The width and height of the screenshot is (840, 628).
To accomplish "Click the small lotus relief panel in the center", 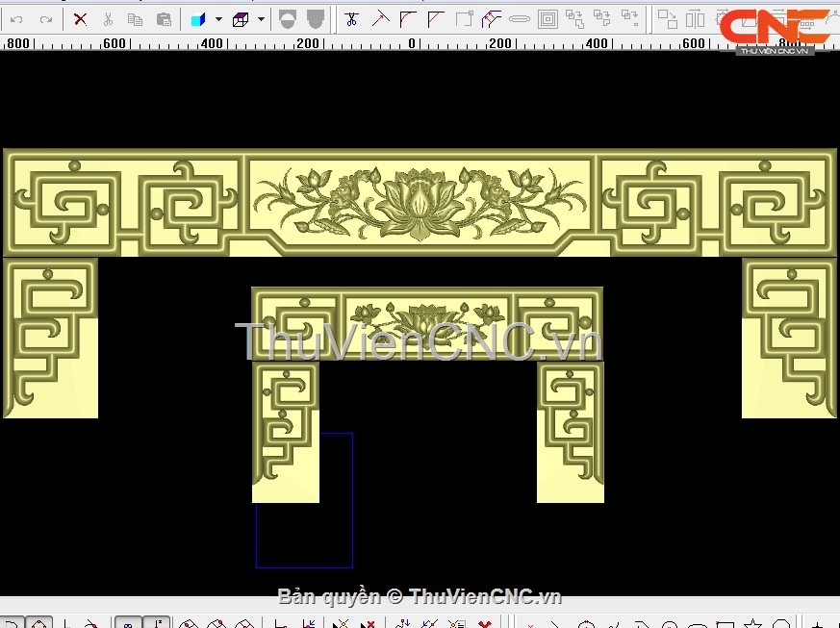I will [x=427, y=314].
